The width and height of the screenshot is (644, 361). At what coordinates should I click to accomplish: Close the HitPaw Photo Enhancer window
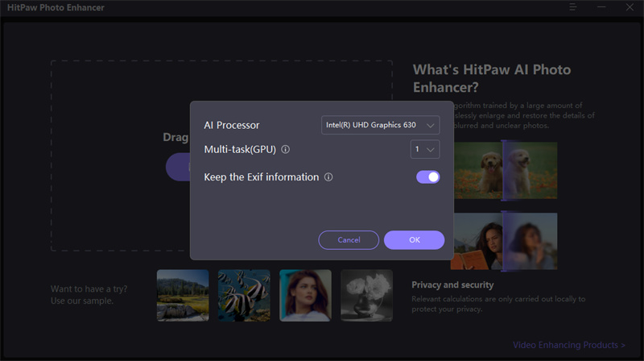tap(630, 7)
